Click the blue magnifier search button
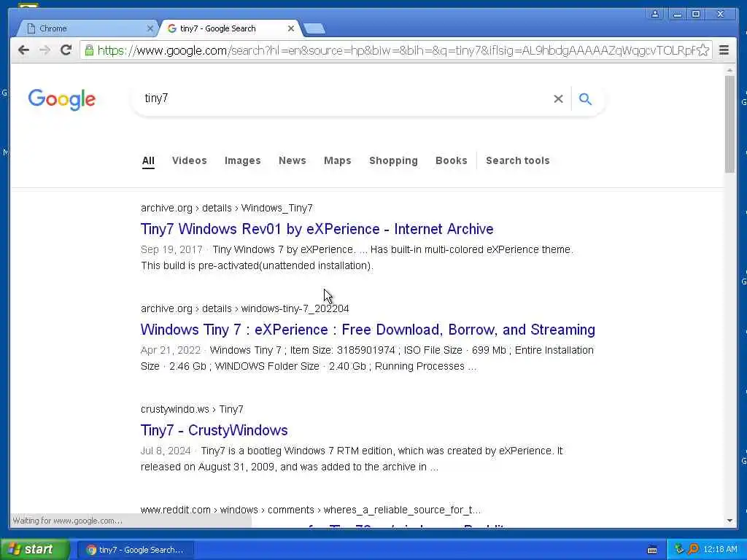Screen dimensions: 747x560 coord(585,98)
